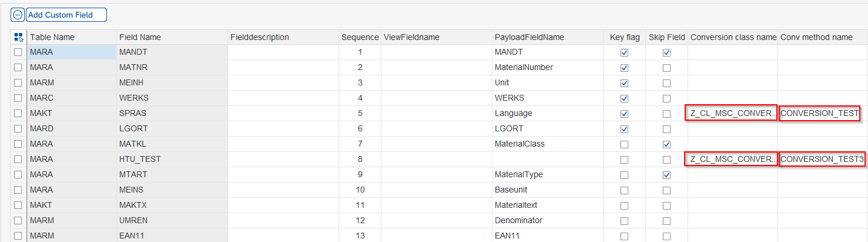Tick row selector checkbox for MANDT row
This screenshot has height=242, width=868.
[18, 52]
